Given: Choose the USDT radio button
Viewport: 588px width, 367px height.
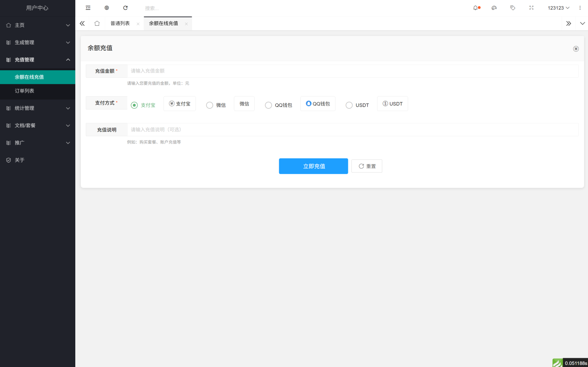Looking at the screenshot, I should (x=349, y=105).
